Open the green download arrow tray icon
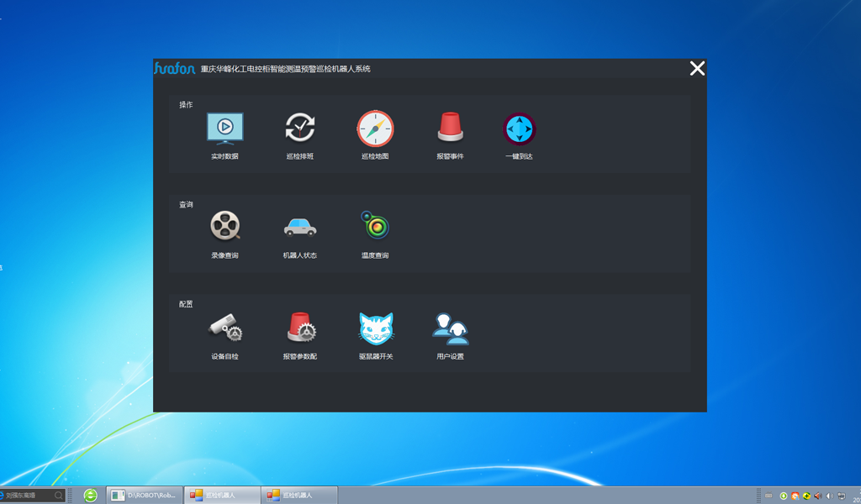Image resolution: width=861 pixels, height=504 pixels. [x=784, y=496]
